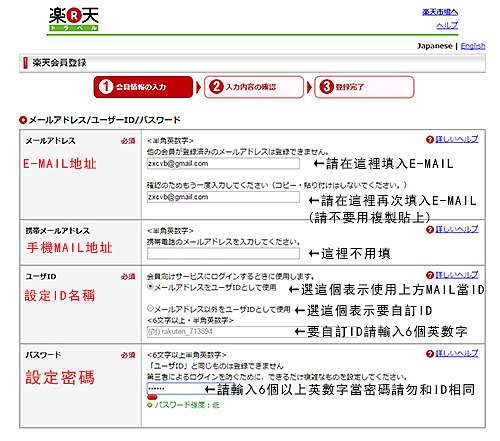Click step 1 会員情報の入力 tab
Image resolution: width=500 pixels, height=441 pixels.
[143, 87]
